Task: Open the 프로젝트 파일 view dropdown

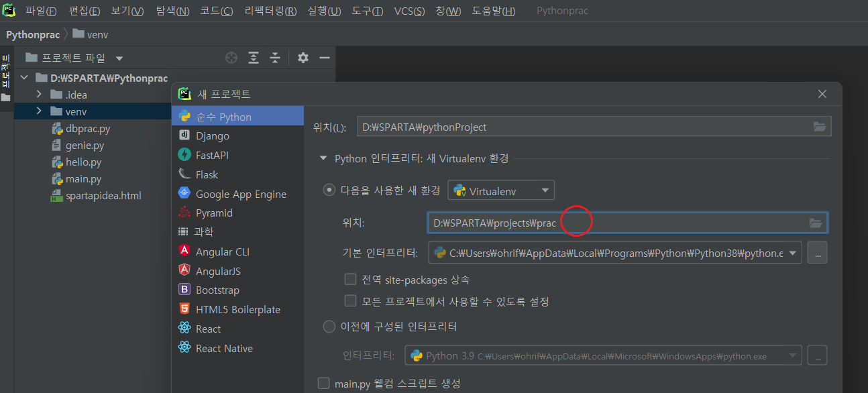Action: (119, 58)
